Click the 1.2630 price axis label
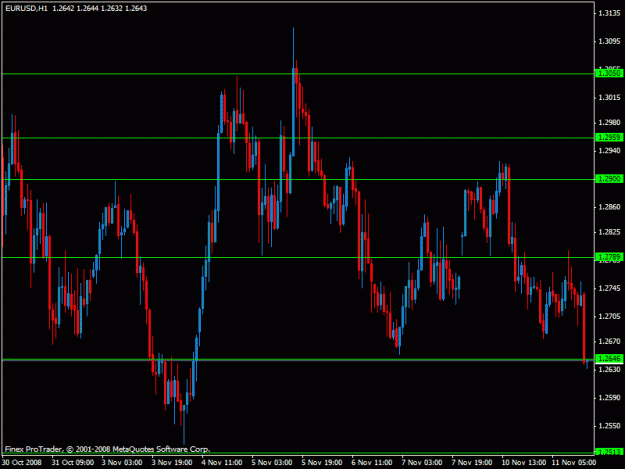Screen dimensions: 625x469 coord(610,369)
